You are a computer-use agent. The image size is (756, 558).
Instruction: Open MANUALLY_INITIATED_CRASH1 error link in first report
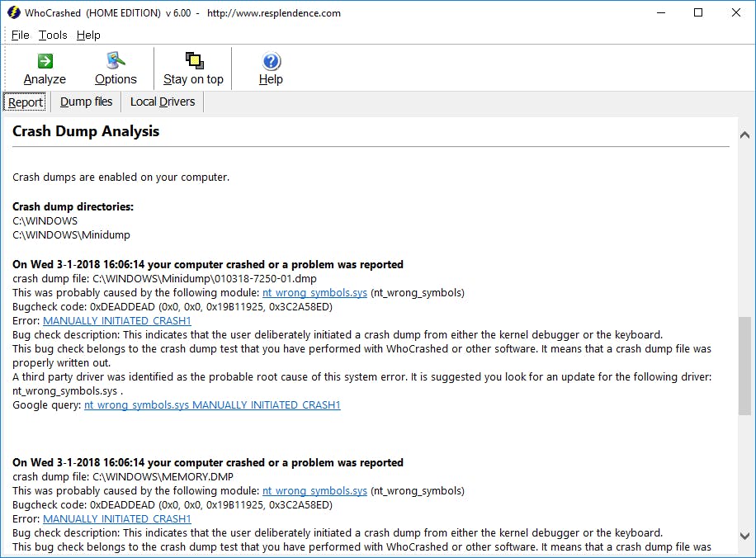pyautogui.click(x=117, y=321)
